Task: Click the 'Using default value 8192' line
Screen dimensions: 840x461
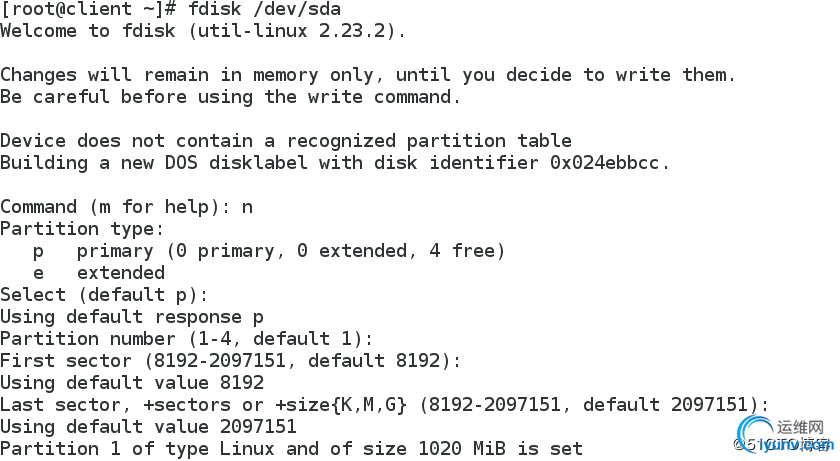Action: point(132,383)
